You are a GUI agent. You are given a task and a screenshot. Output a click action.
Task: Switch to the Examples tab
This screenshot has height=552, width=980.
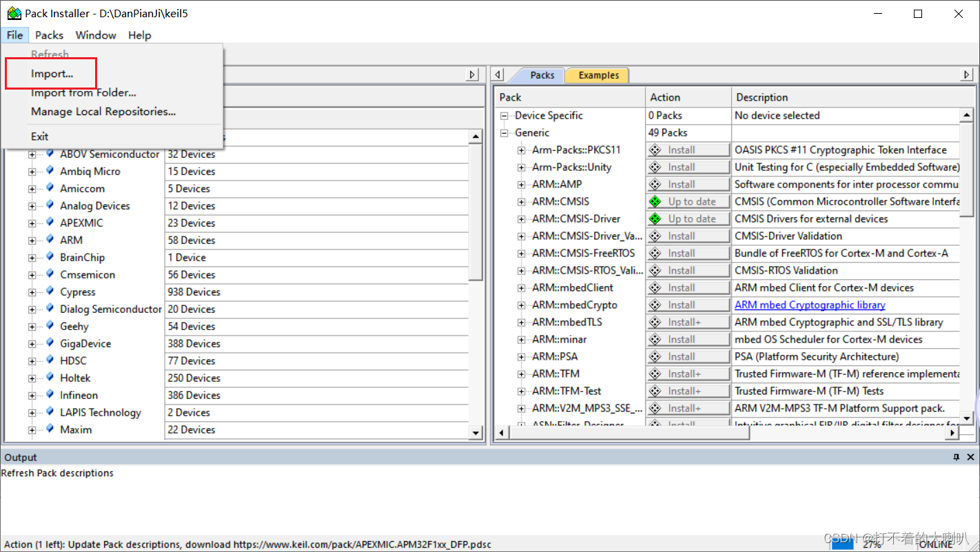coord(598,75)
